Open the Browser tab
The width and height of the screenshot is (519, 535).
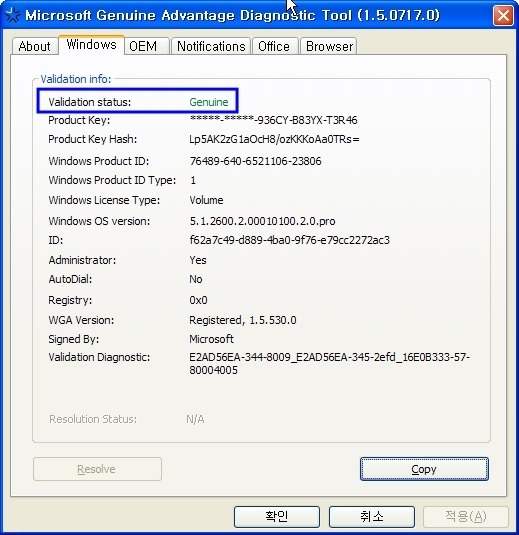[329, 46]
